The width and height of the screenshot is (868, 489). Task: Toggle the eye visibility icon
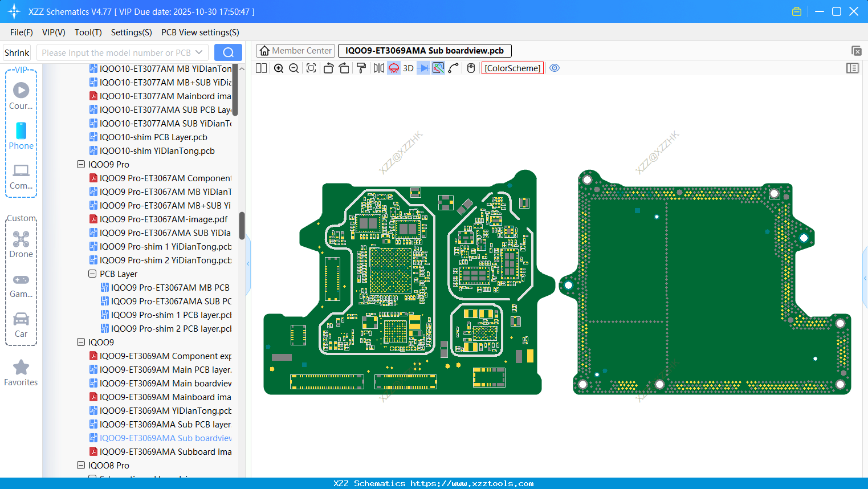(555, 68)
